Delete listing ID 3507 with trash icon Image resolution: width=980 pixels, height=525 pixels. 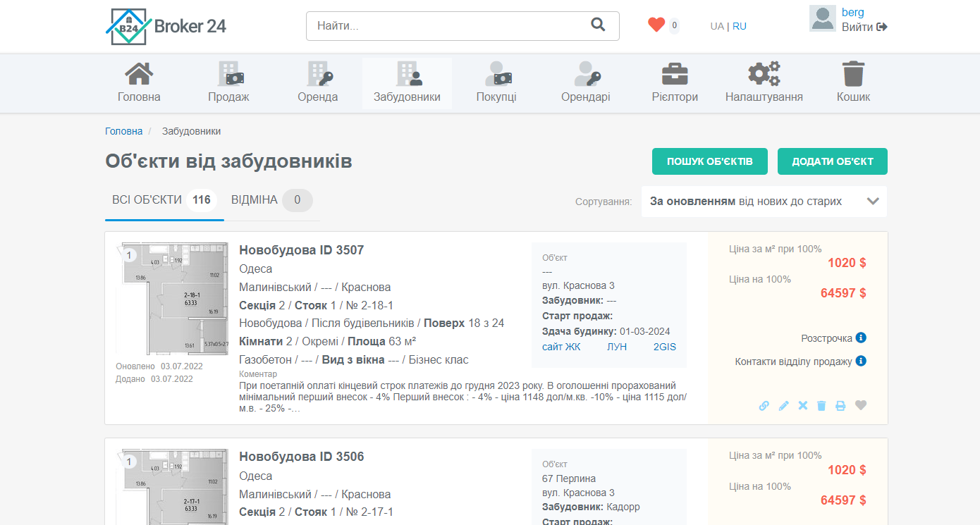coord(821,406)
